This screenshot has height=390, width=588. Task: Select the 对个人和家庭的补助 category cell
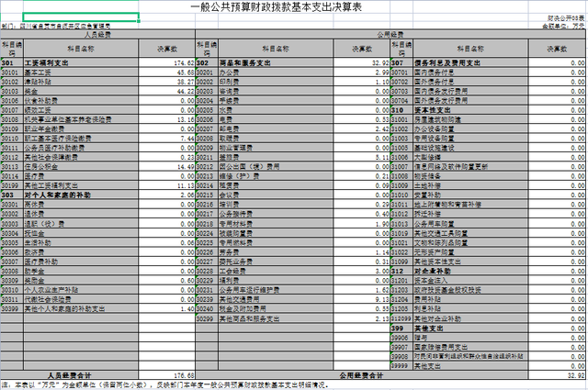click(x=55, y=195)
